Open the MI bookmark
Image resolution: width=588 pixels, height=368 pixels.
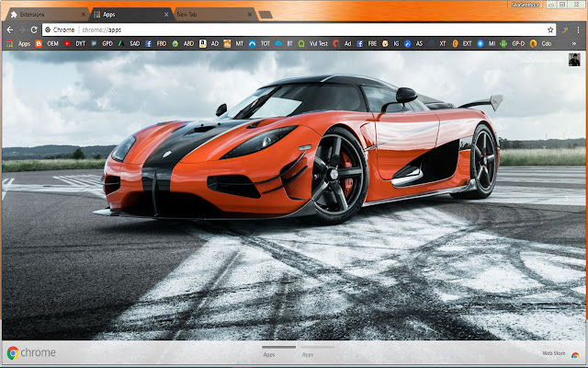pyautogui.click(x=486, y=43)
